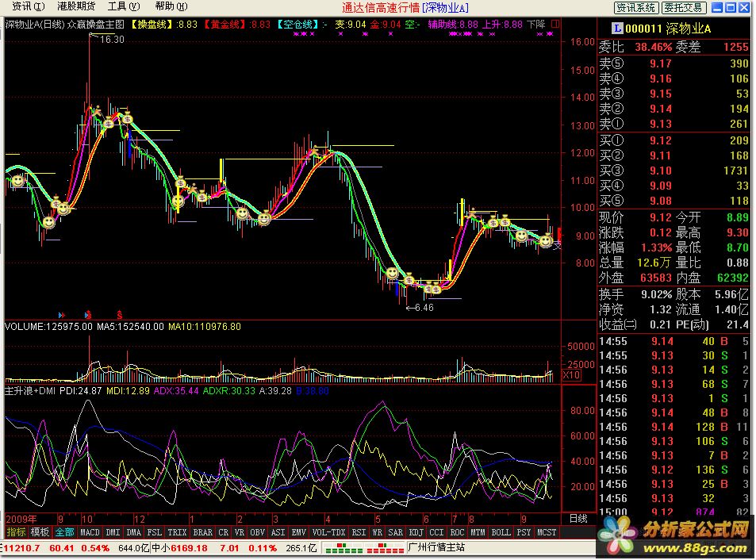756x560 pixels.
Task: Switch to the 指标 tab
Action: 16,532
